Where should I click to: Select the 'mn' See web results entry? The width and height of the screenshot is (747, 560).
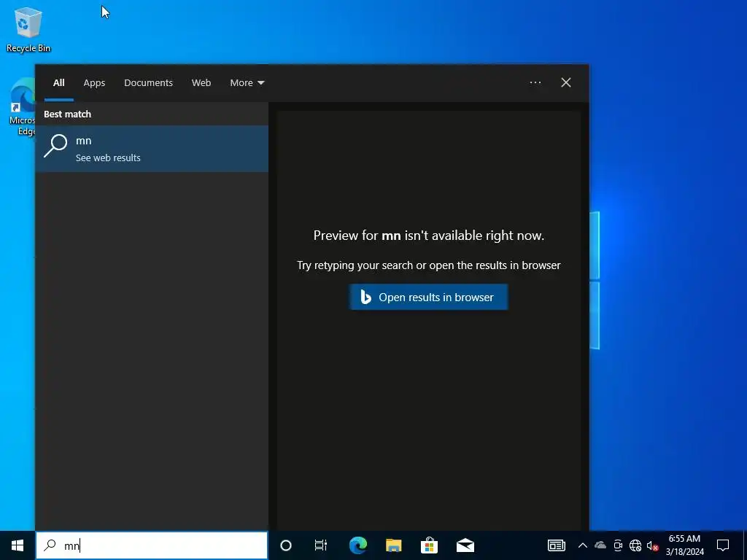[x=152, y=149]
